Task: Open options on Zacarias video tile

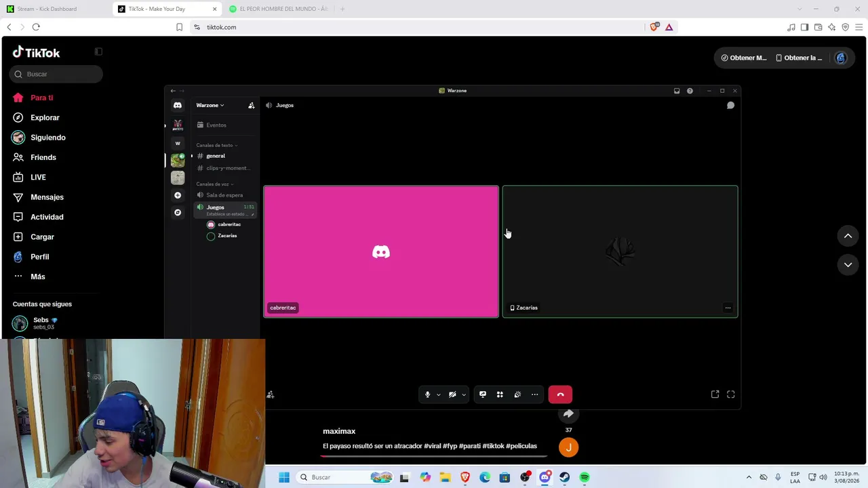Action: pyautogui.click(x=728, y=308)
